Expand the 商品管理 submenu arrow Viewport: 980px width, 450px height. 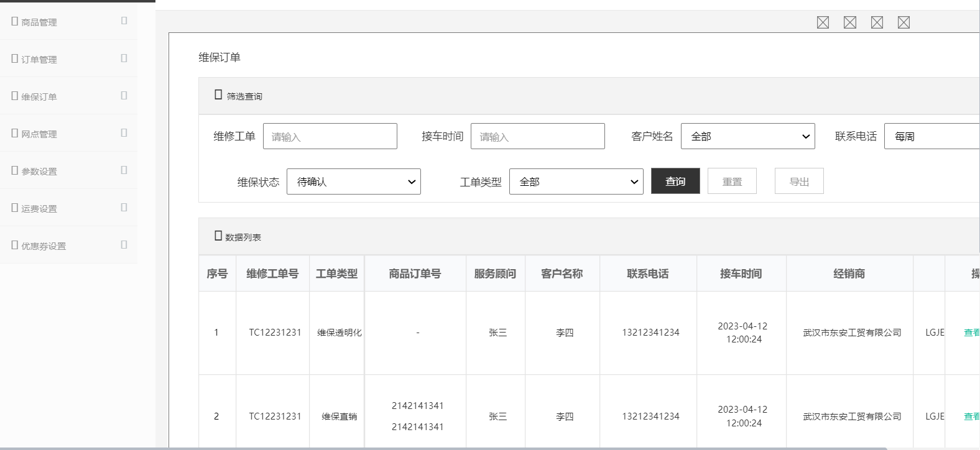click(x=124, y=21)
